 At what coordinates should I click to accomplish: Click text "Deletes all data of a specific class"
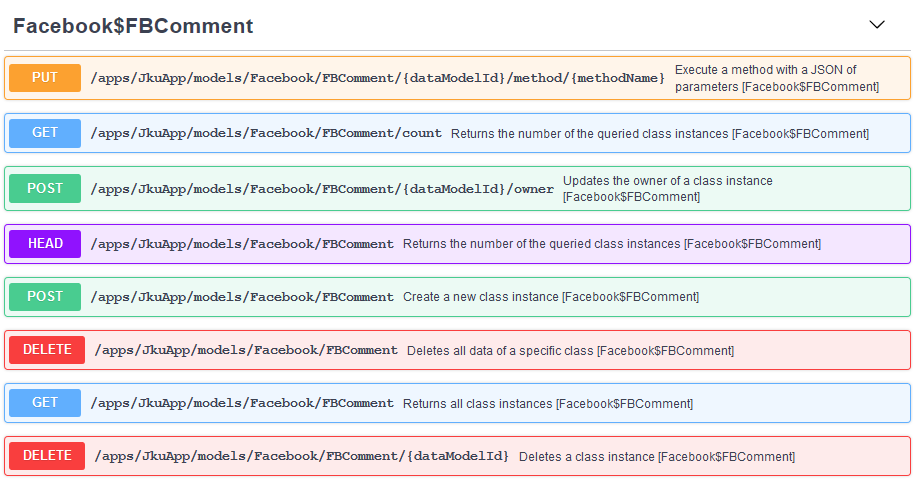501,351
